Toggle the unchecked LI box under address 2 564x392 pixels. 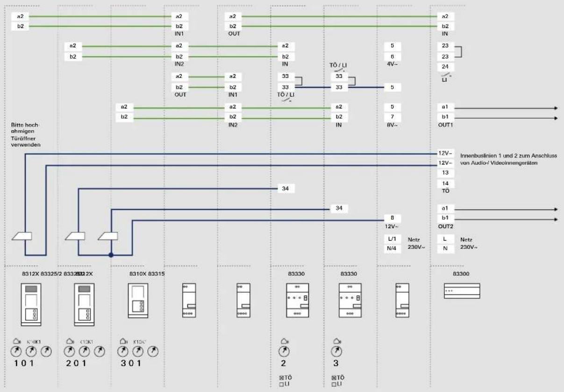(x=282, y=384)
